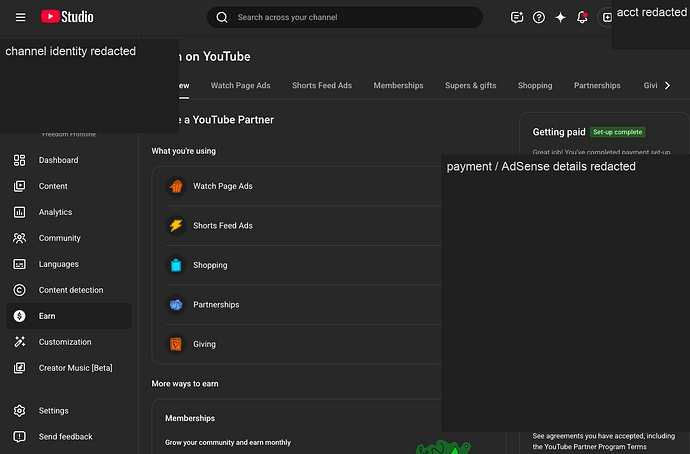Open the Creator Music [Beta] label
The image size is (690, 454).
pyautogui.click(x=75, y=368)
